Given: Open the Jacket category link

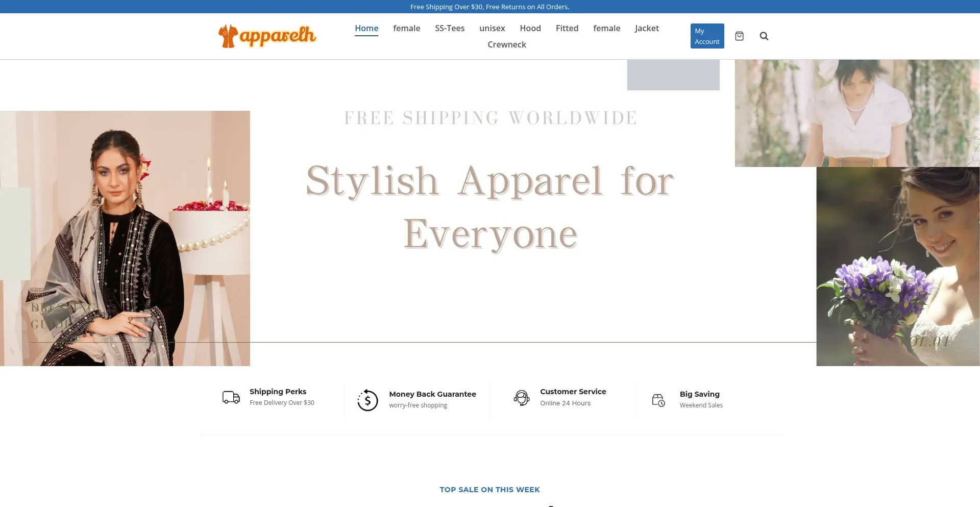Looking at the screenshot, I should pyautogui.click(x=647, y=28).
